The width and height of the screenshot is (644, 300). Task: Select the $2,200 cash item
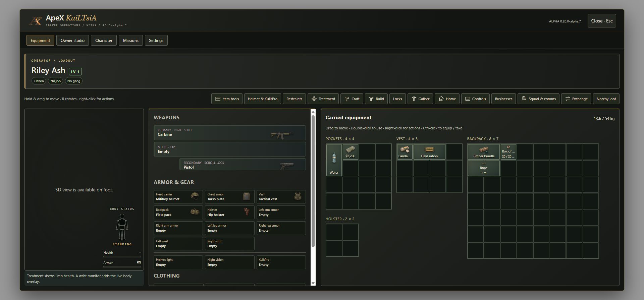pyautogui.click(x=350, y=152)
